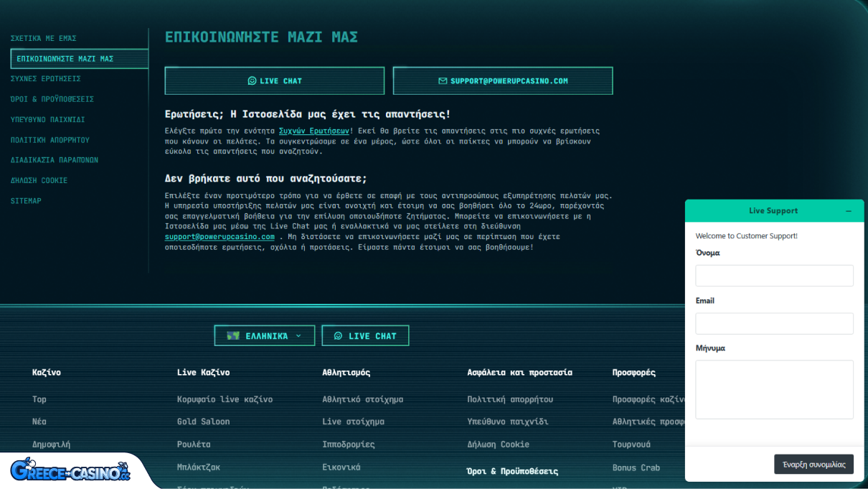Screen dimensions: 868x489
Task: Click the ΕΠΙΚΟΙΝΩΝΗΣΤΕ ΜΑΖΙ ΜΑΣ page heading
Action: [x=262, y=37]
